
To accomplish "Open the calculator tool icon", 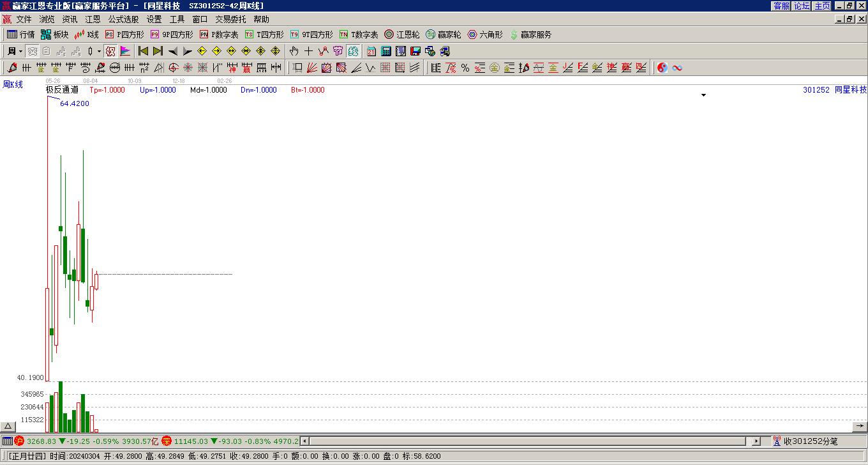I will pos(386,51).
